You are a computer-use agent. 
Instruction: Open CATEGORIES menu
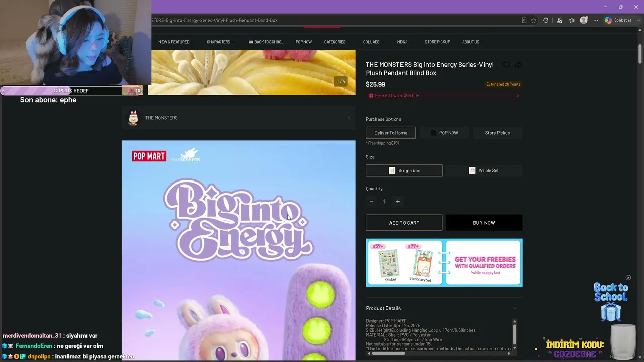335,42
